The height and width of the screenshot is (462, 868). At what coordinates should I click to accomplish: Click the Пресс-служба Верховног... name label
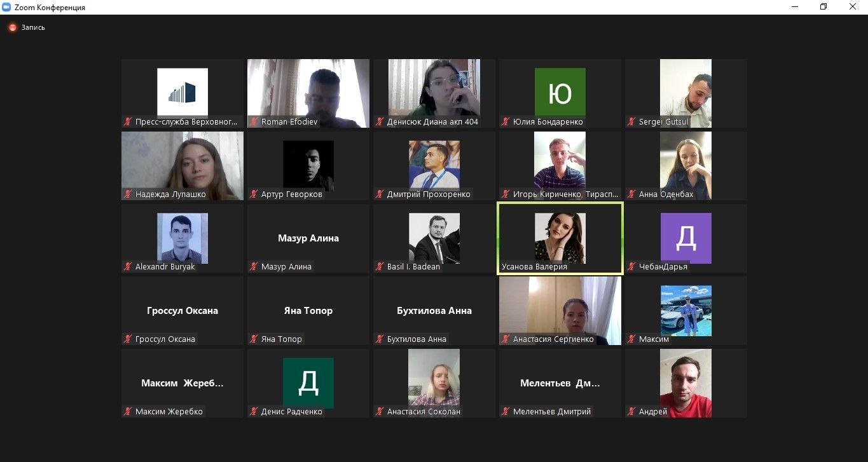pyautogui.click(x=186, y=121)
